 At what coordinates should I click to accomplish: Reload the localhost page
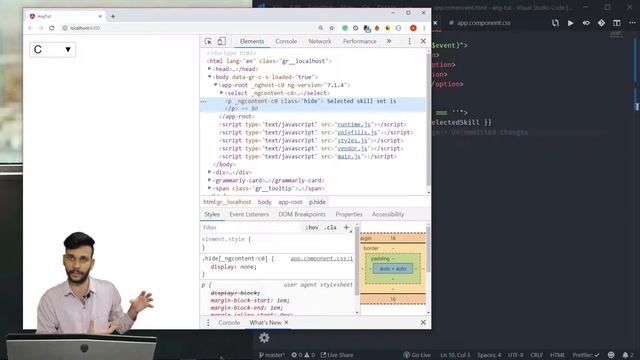point(51,28)
